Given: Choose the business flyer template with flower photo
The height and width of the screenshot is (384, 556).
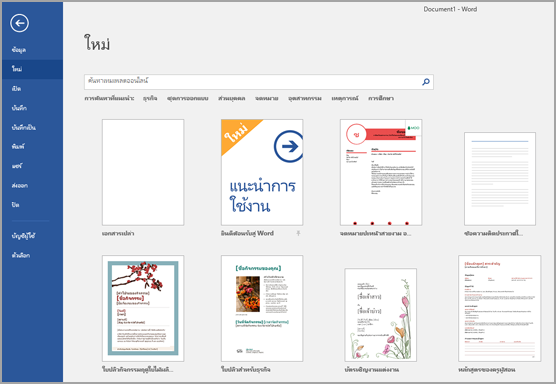Looking at the screenshot, I should click(262, 308).
